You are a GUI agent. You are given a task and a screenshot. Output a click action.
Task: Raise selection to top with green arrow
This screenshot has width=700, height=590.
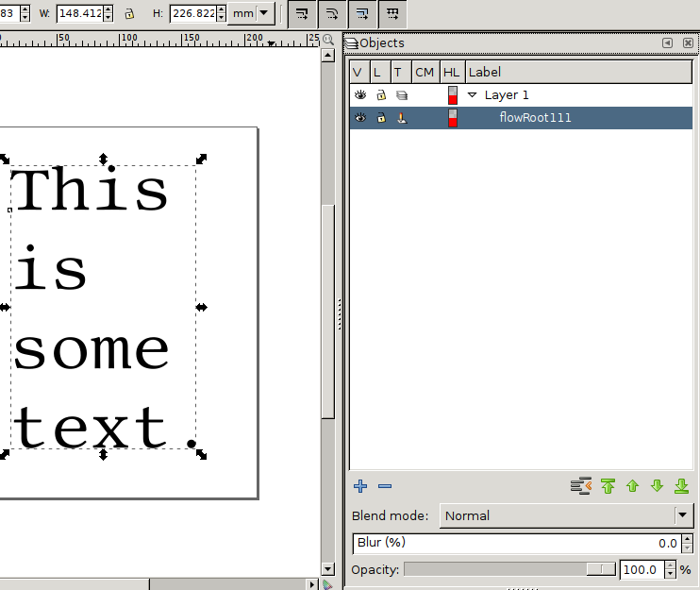click(x=608, y=486)
